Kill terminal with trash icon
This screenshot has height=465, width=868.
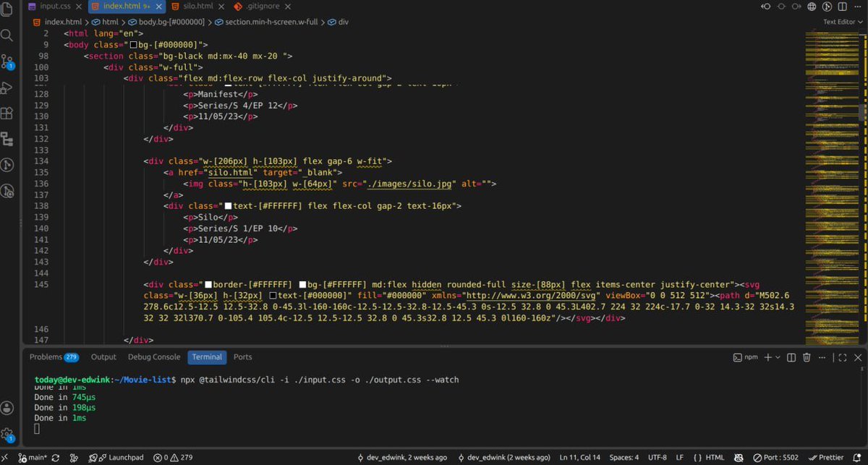[x=808, y=357]
